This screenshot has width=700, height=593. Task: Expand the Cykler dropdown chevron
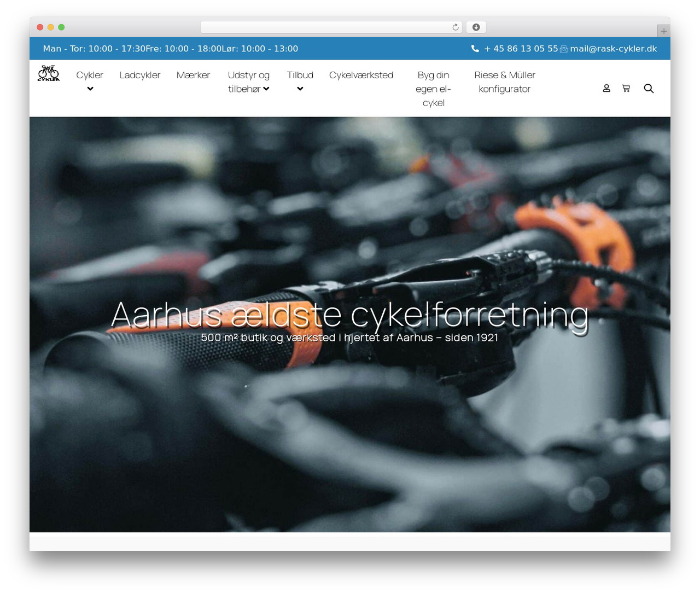tap(90, 89)
